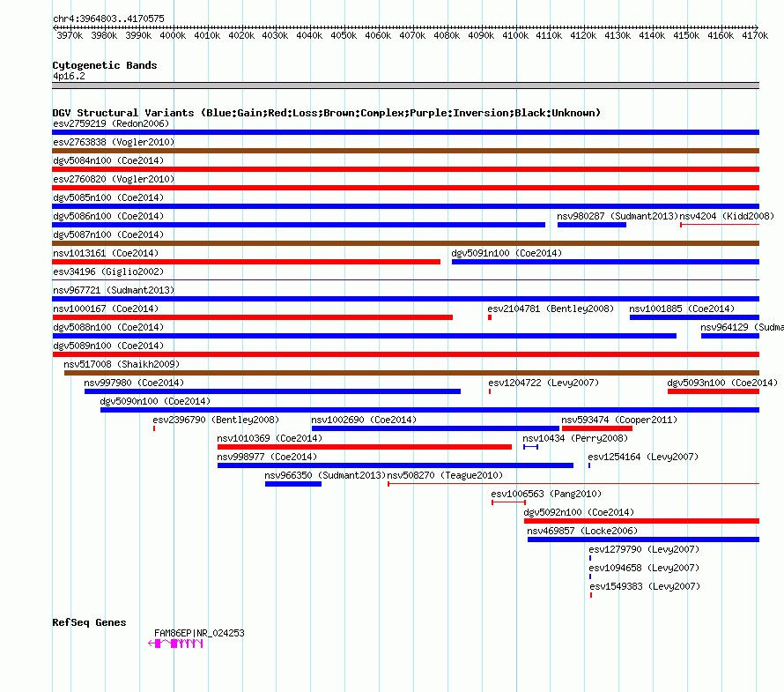Image resolution: width=784 pixels, height=692 pixels.
Task: Click the 4100k ruler tick label
Action: tap(515, 35)
